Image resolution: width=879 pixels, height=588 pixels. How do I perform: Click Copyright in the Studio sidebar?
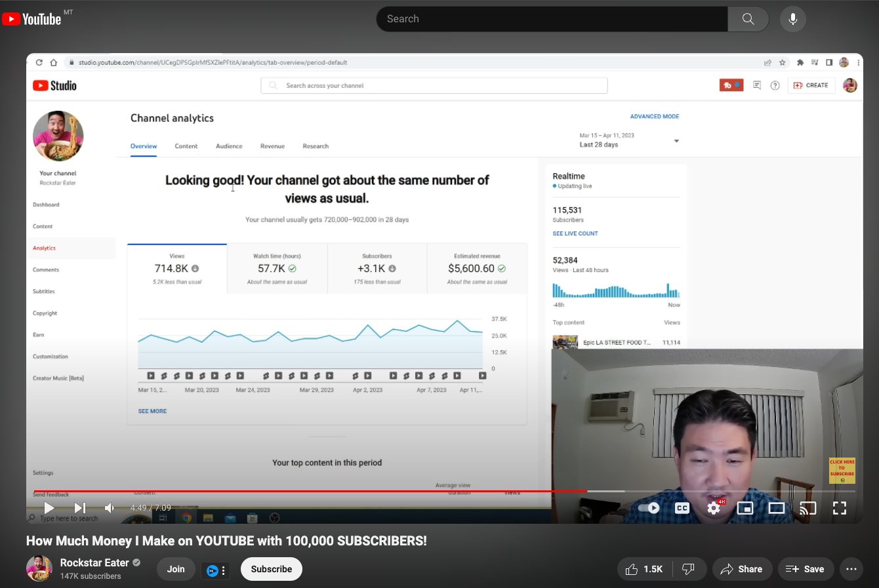click(45, 313)
